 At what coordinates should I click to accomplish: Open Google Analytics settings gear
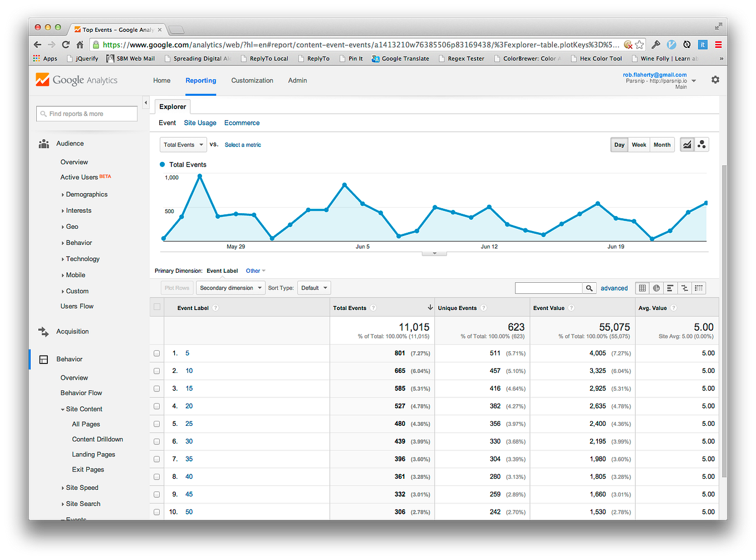coord(715,80)
